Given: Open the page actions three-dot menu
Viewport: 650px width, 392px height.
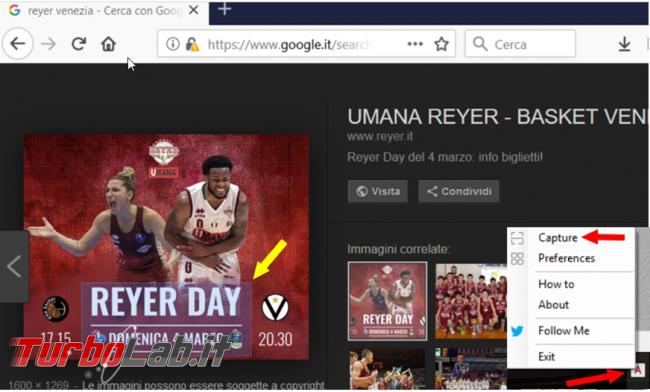Looking at the screenshot, I should (415, 44).
